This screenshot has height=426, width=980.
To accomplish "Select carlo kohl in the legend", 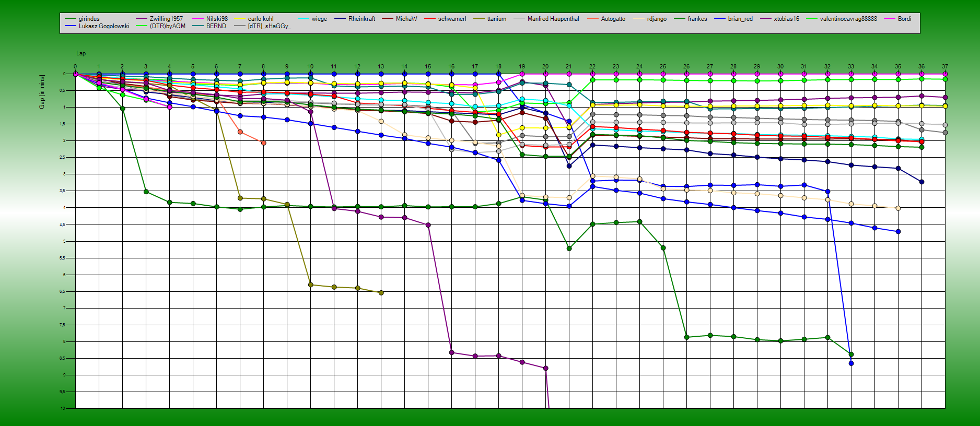I will [261, 19].
